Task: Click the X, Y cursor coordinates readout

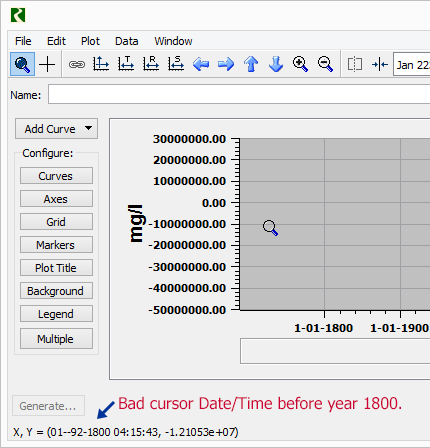Action: [x=126, y=432]
